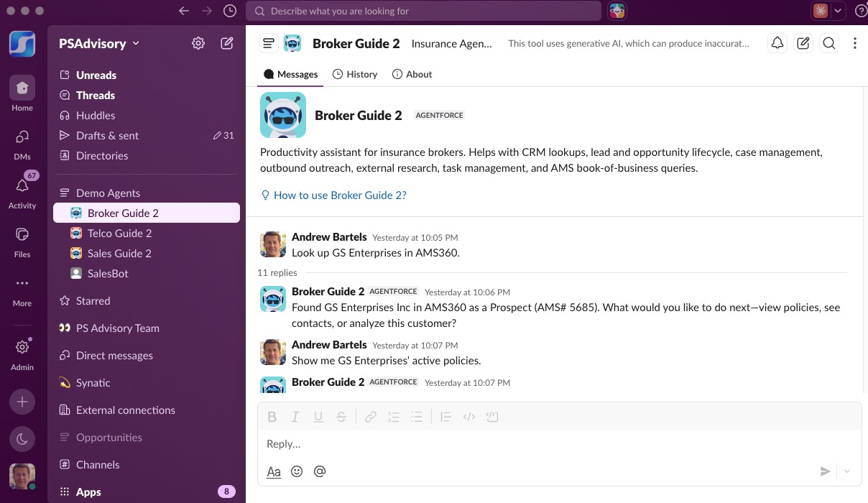
Task: Search within this conversation
Action: click(829, 43)
